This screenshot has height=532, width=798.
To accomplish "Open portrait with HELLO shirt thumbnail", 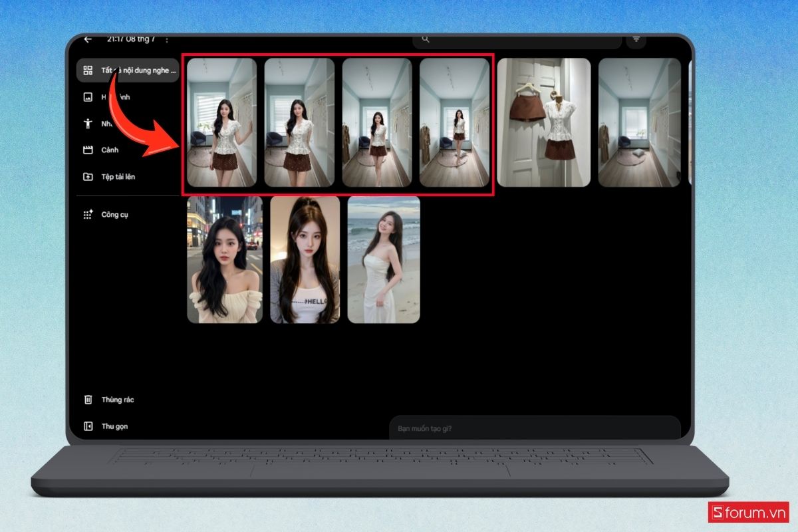I will click(x=305, y=260).
